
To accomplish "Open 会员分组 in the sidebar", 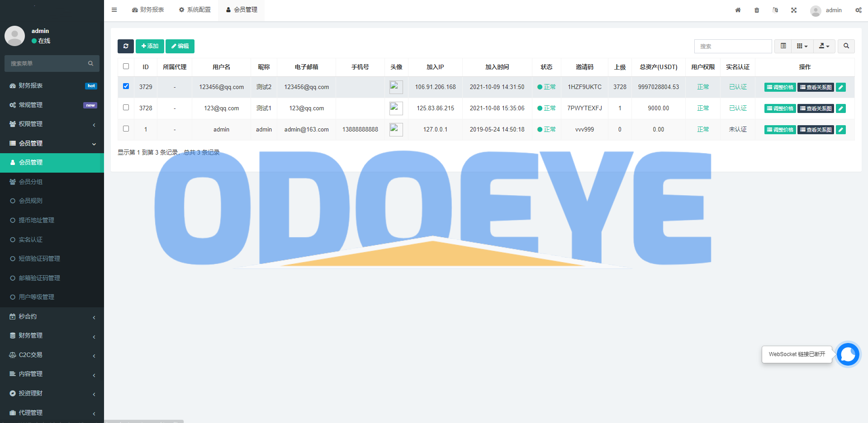I will pyautogui.click(x=52, y=182).
